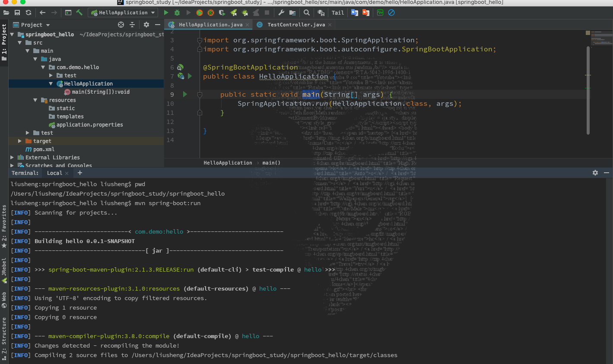Hide the Terminal panel with minus icon
Screen dimensions: 613x364
[x=607, y=173]
